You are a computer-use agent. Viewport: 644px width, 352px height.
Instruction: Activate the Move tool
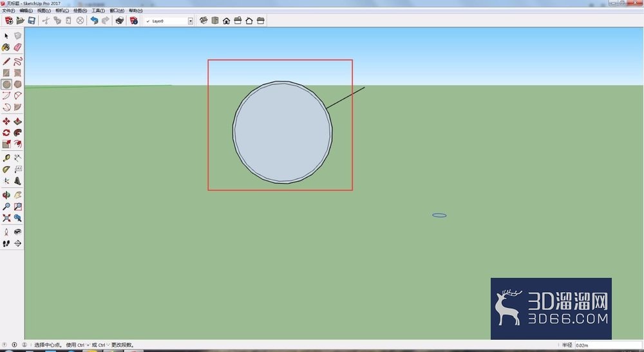coord(6,121)
